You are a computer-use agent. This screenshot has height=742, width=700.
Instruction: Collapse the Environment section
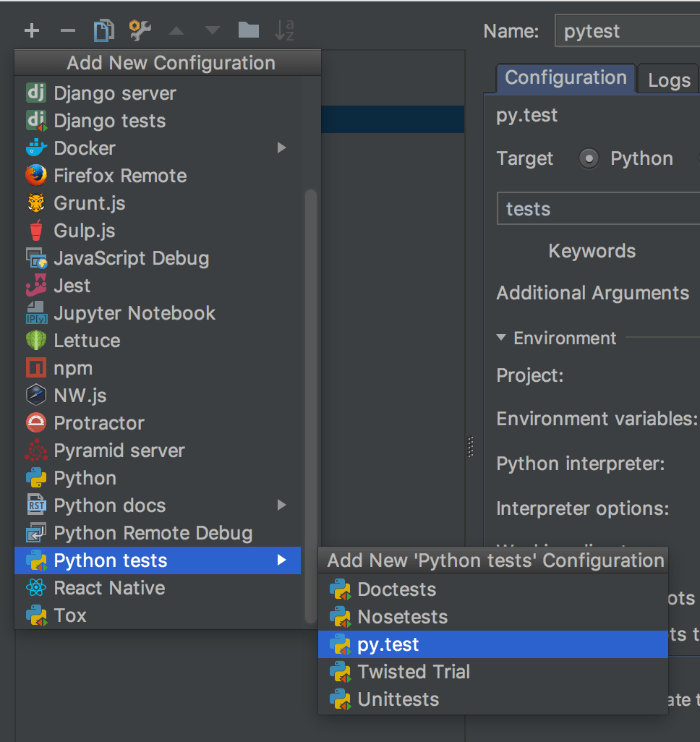(500, 338)
